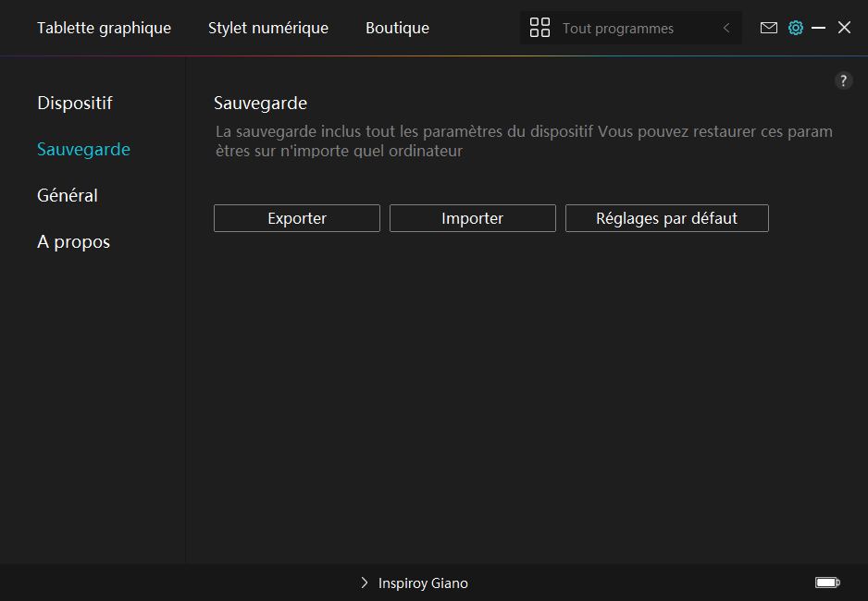
Task: Open the Stylet numérique tab
Action: tap(268, 28)
